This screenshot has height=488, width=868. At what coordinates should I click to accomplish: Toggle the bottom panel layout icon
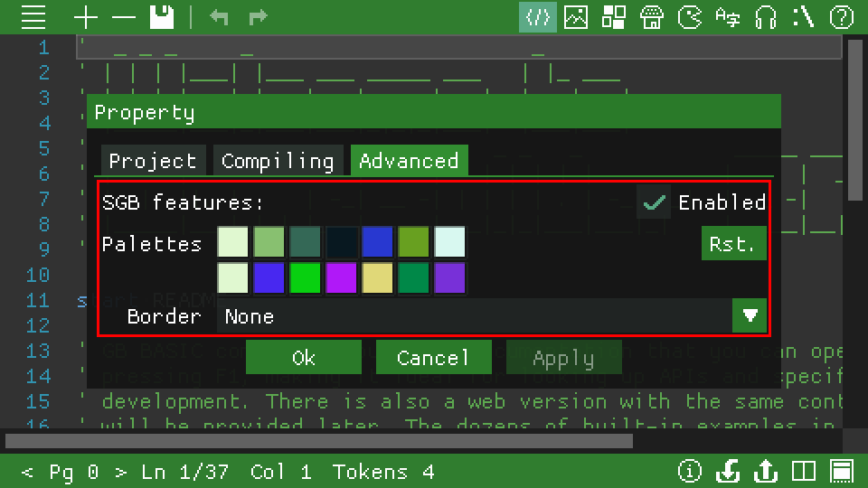(x=842, y=472)
